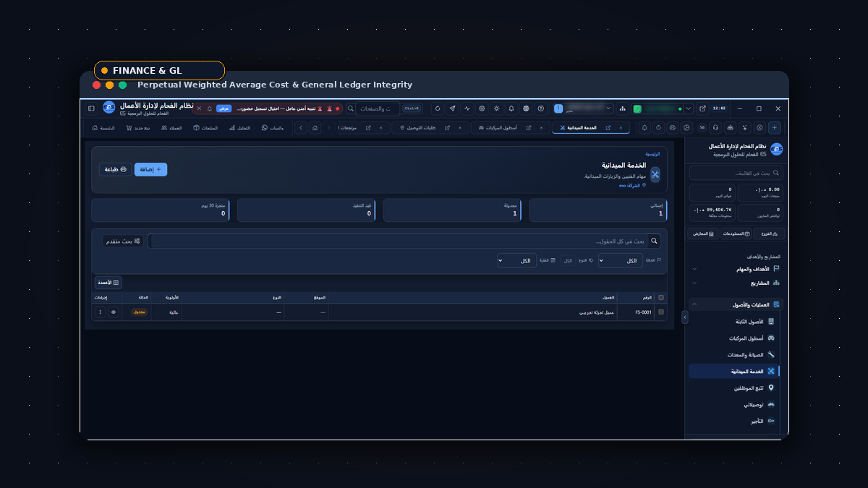Check the FS-0001 row checkbox

661,312
